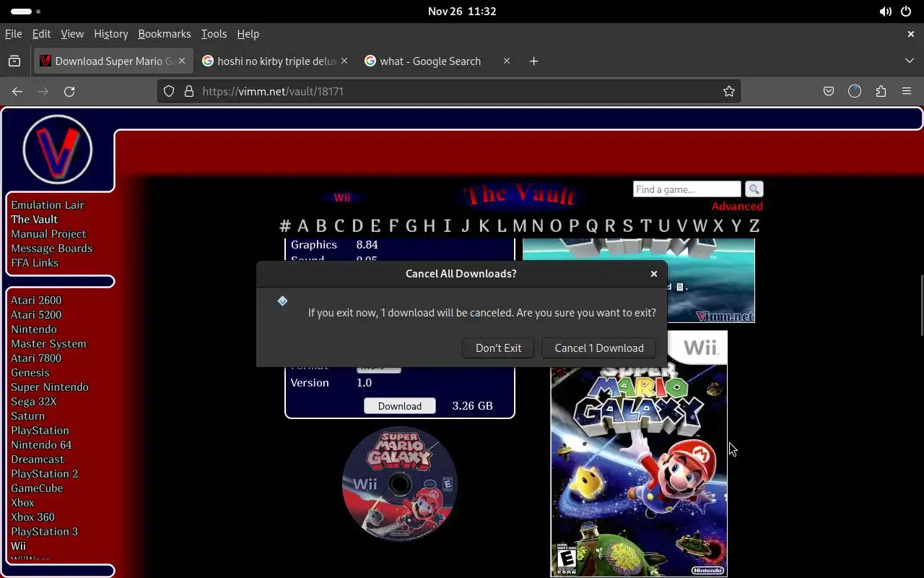Open the Help menu
This screenshot has width=924, height=578.
click(x=248, y=34)
